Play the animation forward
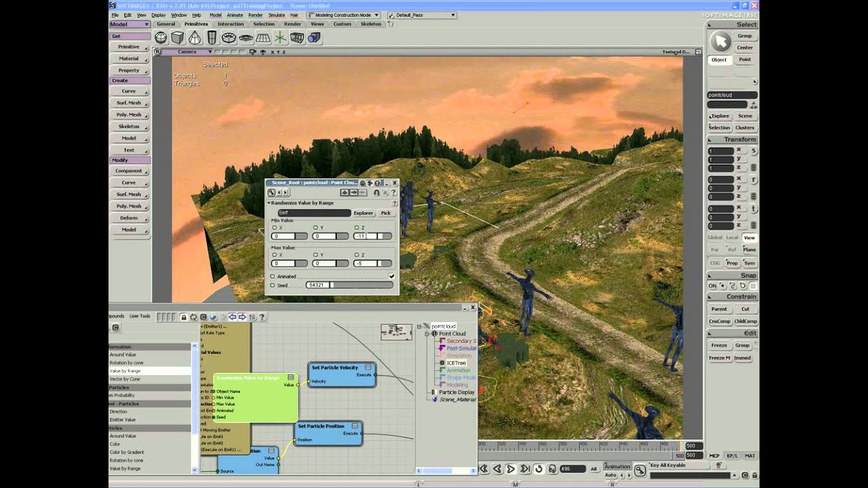The height and width of the screenshot is (488, 868). click(x=511, y=468)
